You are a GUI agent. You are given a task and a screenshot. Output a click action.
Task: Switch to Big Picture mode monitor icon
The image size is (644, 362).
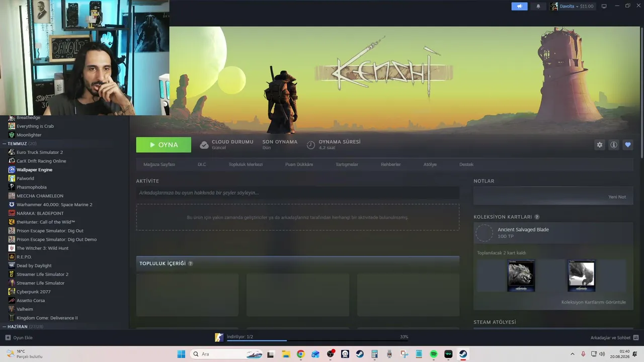point(604,6)
